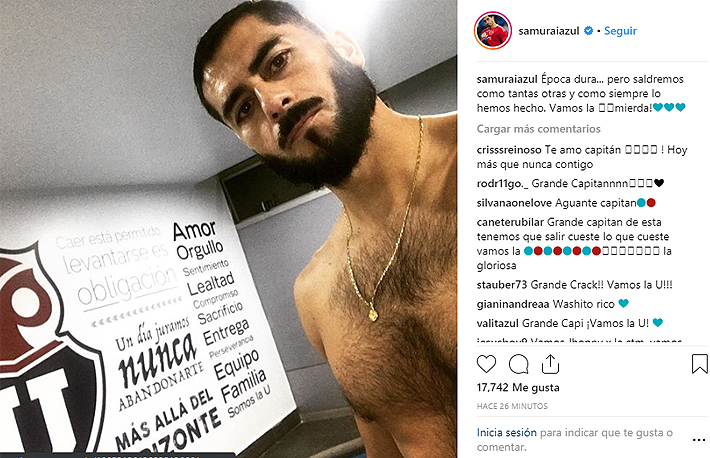710x458 pixels.
Task: Expand Cargar más comentarios
Action: click(538, 129)
